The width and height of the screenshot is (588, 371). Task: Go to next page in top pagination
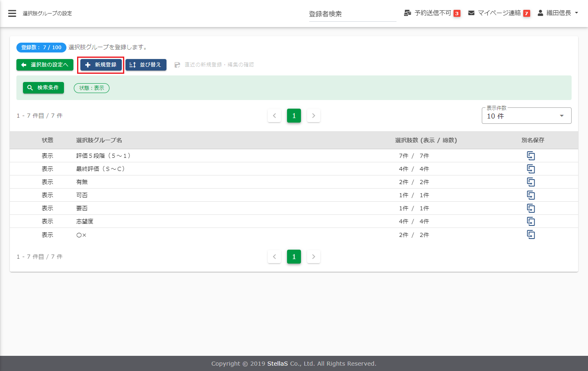coord(314,116)
